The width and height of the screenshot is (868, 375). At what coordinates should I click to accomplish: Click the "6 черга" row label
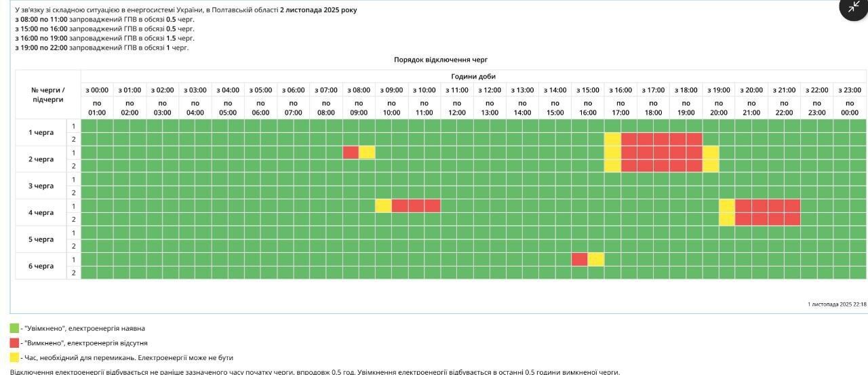pyautogui.click(x=41, y=266)
